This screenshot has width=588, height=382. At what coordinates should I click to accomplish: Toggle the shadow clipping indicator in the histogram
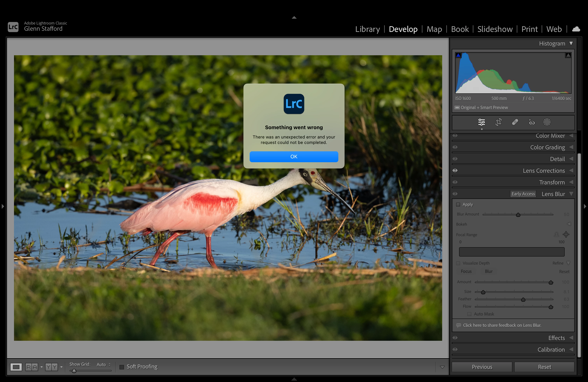458,55
